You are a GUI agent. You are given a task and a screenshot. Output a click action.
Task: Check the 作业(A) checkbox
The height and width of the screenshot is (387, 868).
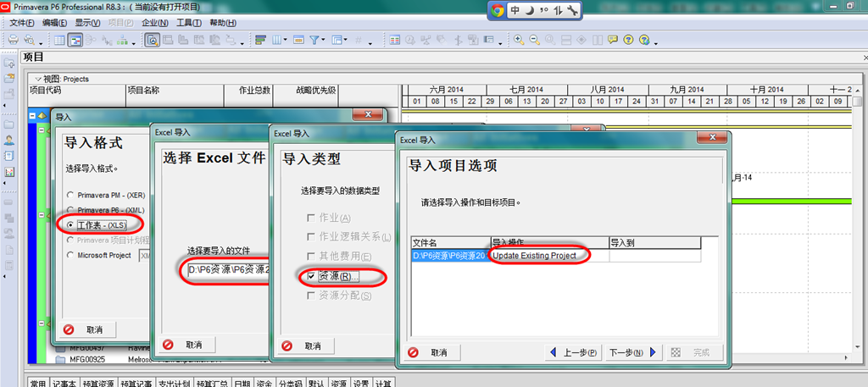[x=311, y=218]
